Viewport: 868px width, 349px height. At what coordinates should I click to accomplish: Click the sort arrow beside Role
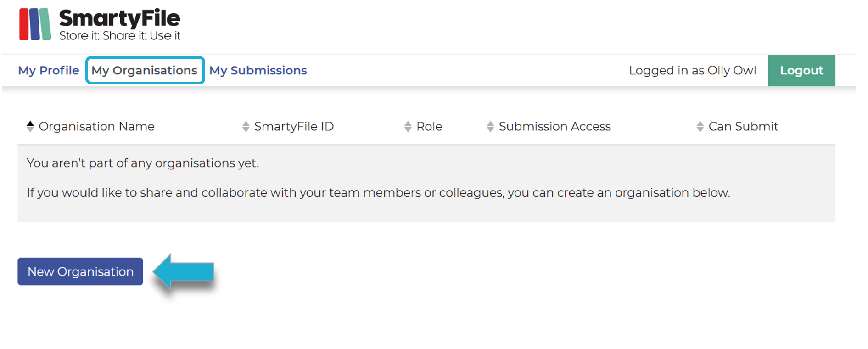(x=408, y=126)
